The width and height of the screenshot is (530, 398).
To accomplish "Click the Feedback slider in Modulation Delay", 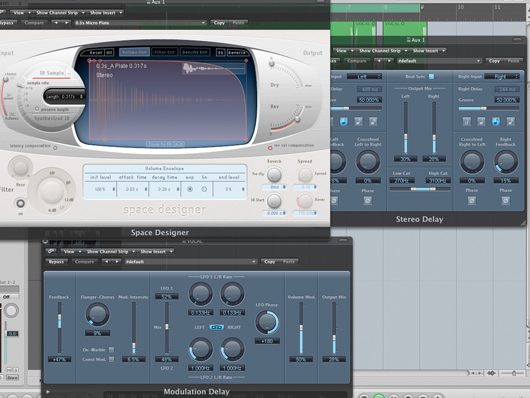I will pyautogui.click(x=59, y=328).
